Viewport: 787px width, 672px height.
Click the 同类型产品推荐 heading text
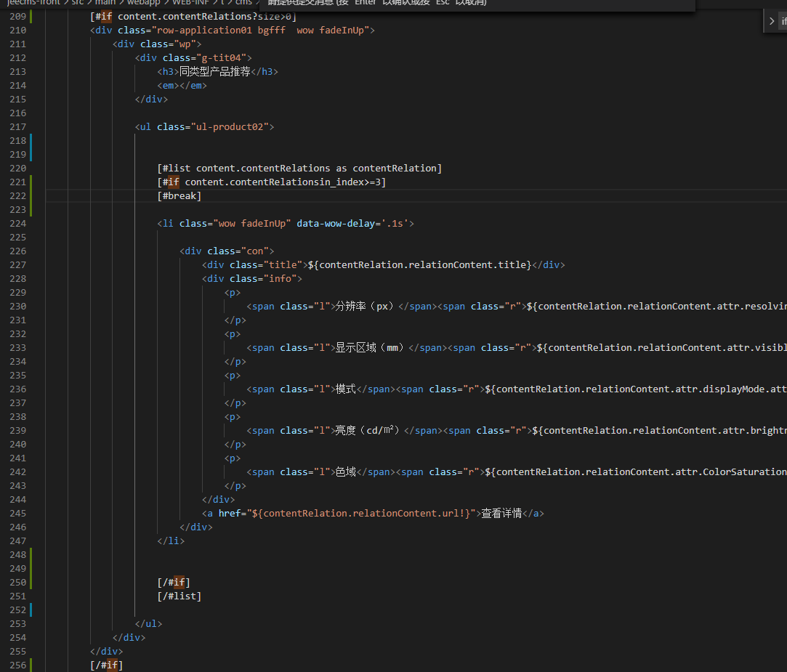pos(214,72)
